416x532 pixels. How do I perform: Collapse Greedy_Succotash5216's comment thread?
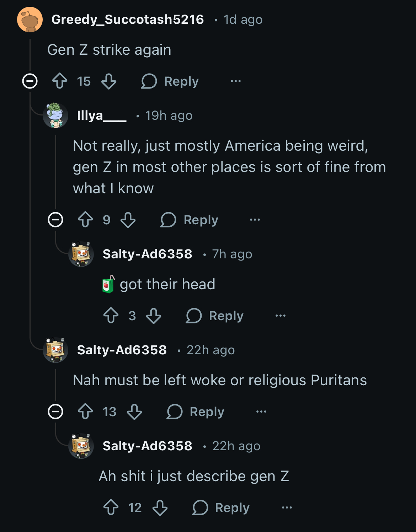[30, 81]
